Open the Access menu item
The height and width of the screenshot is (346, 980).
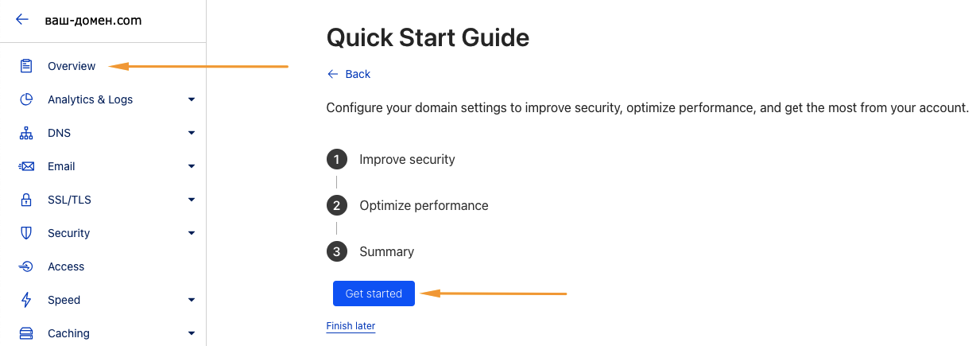[x=66, y=266]
